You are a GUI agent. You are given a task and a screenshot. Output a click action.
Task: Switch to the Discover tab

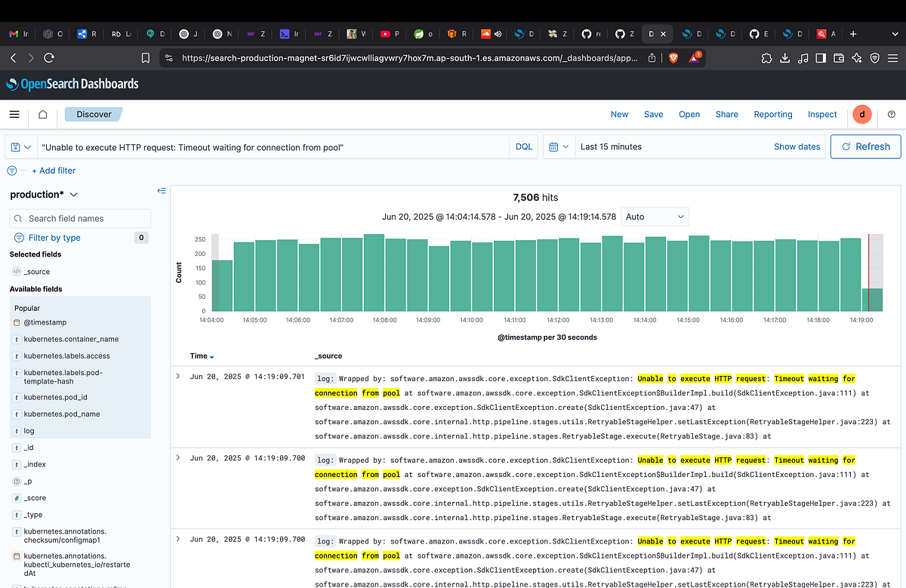(x=93, y=114)
